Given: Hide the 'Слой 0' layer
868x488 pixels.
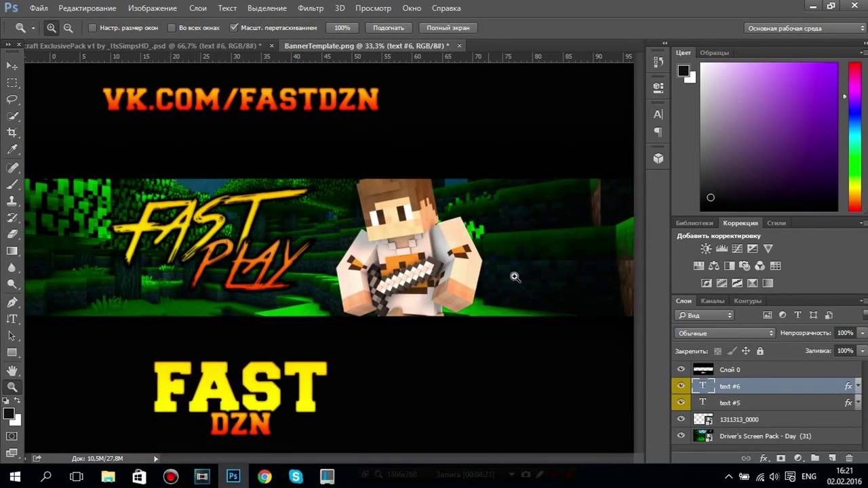Looking at the screenshot, I should point(682,369).
